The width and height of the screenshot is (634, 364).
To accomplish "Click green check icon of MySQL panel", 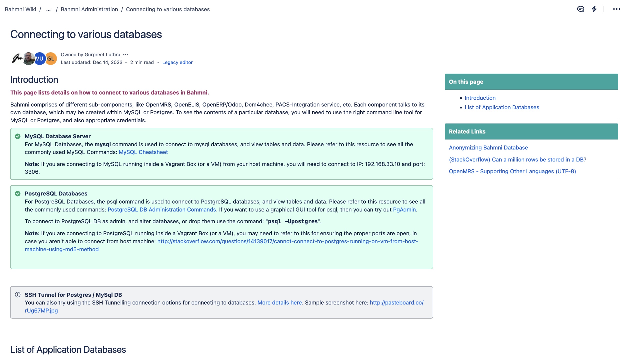I will point(17,136).
